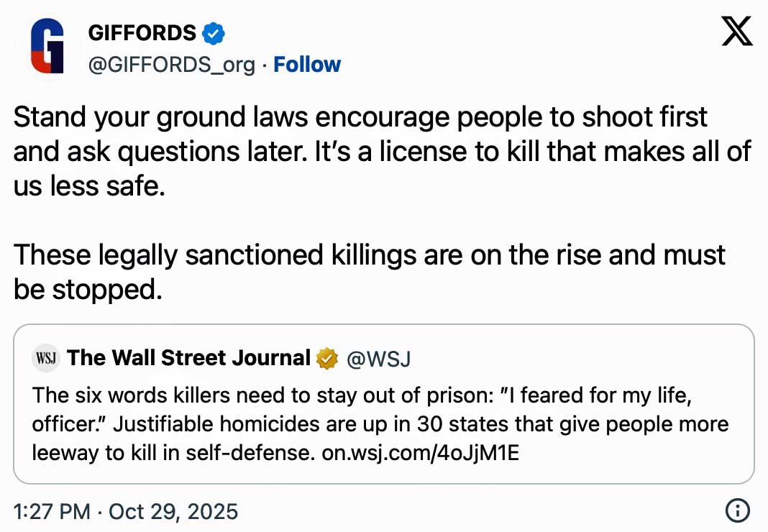The image size is (768, 532).
Task: Click GIFFORDS' blue verified badge
Action: pos(212,32)
